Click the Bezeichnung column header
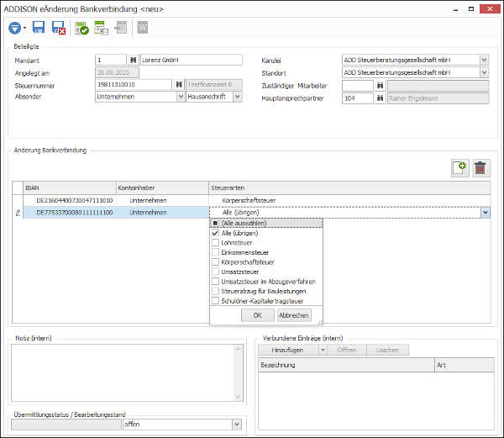 [346, 365]
